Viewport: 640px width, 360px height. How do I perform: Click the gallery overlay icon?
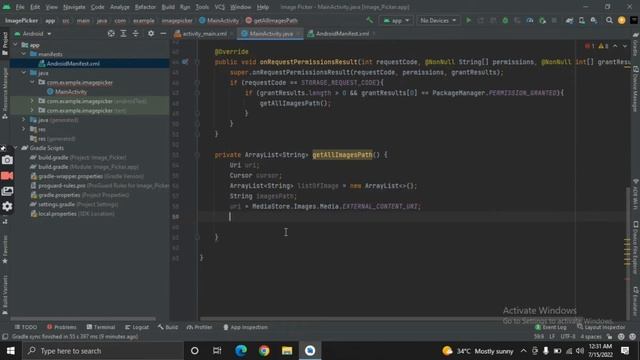click(7, 191)
